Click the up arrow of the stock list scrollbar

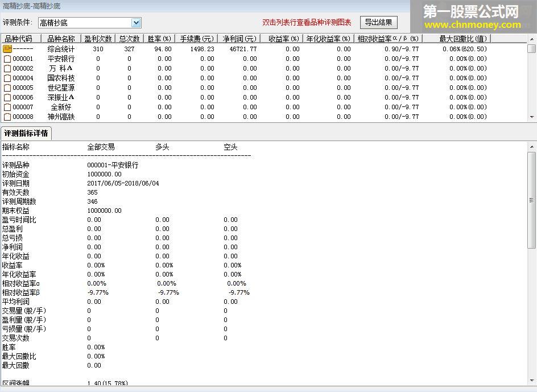tap(531, 39)
